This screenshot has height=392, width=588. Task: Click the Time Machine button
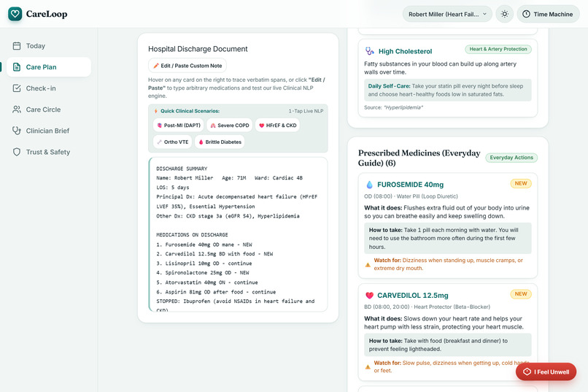(548, 15)
